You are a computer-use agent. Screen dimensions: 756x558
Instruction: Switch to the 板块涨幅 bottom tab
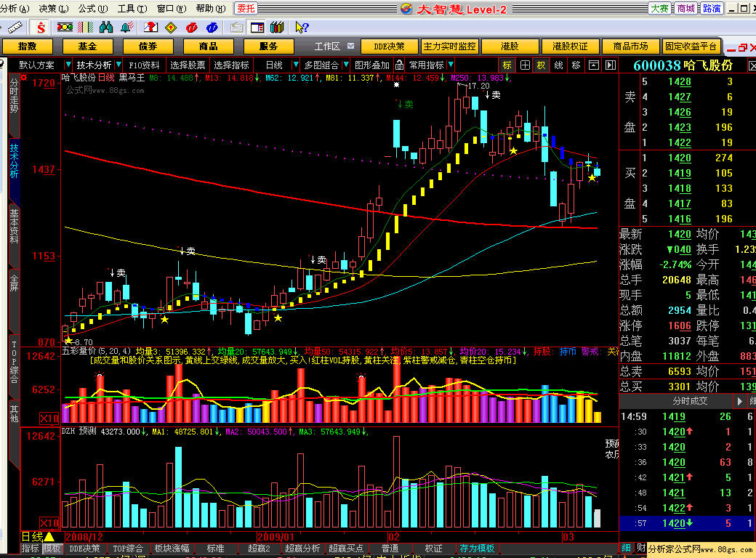click(x=172, y=549)
